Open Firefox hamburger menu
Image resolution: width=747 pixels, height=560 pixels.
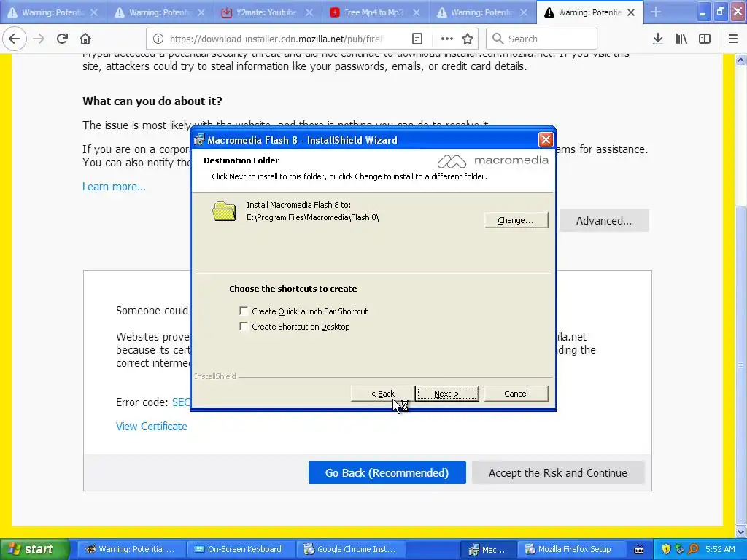click(x=733, y=39)
